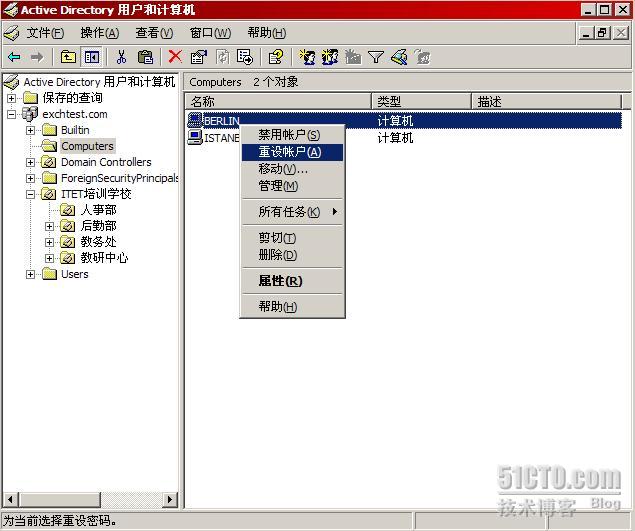The height and width of the screenshot is (531, 635).
Task: Click the Create new group icon
Action: 330,57
